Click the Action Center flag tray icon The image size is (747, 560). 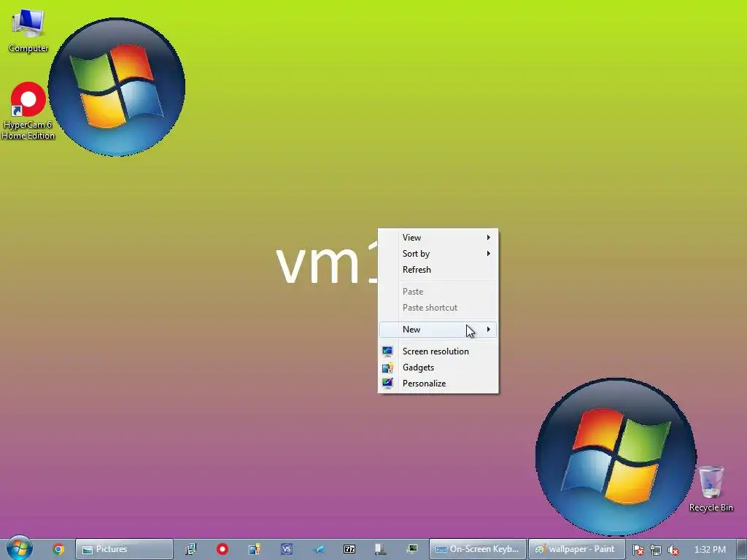point(638,550)
